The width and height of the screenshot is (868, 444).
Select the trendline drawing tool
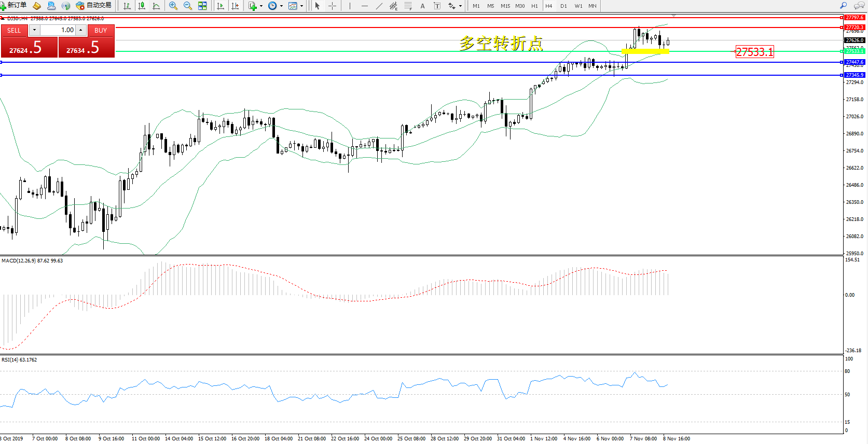point(379,6)
